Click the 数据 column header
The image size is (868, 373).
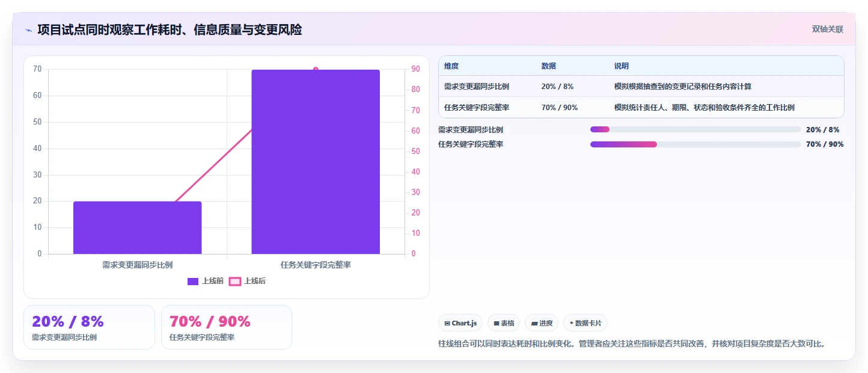tap(549, 66)
